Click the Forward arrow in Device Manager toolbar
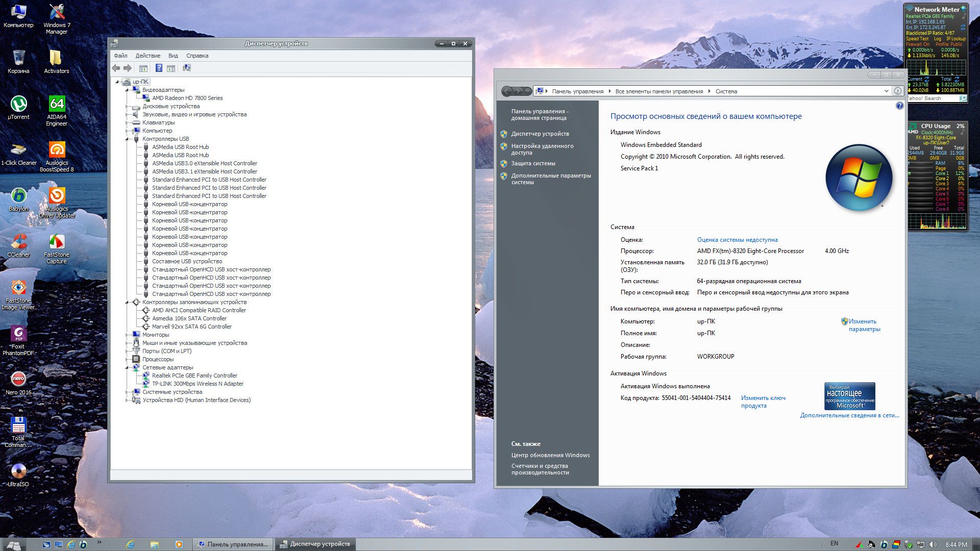980x551 pixels. click(x=128, y=68)
